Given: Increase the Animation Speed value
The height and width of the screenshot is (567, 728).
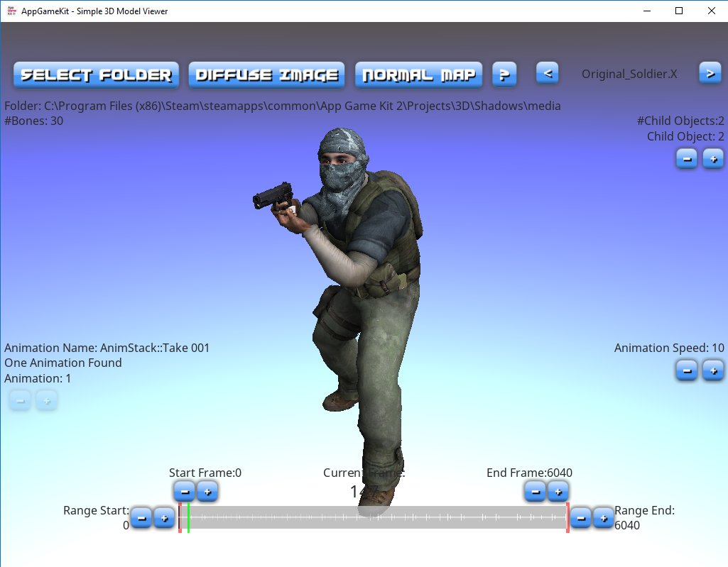Looking at the screenshot, I should pos(713,370).
